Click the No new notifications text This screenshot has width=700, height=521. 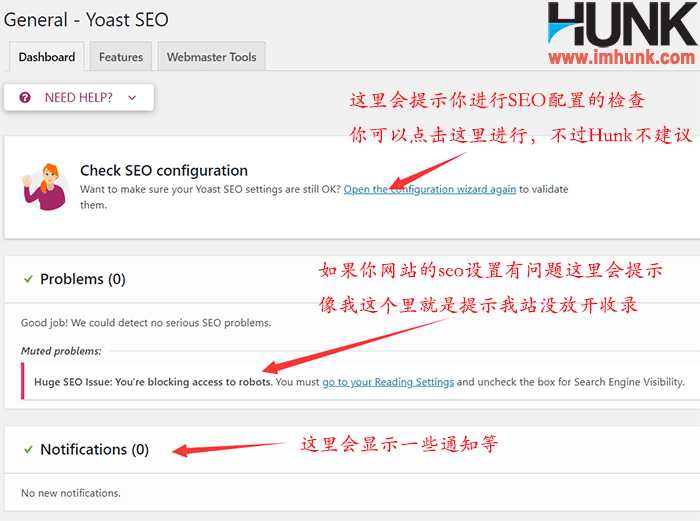pyautogui.click(x=71, y=493)
